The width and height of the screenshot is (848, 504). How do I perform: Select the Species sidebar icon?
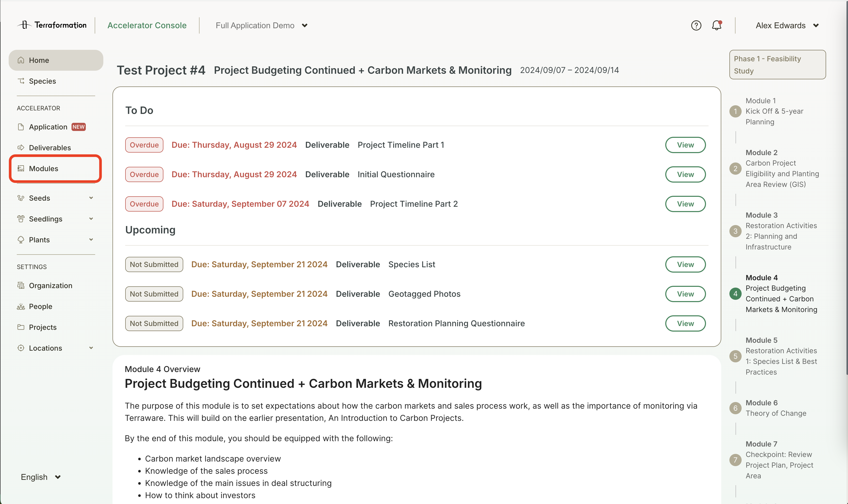(x=21, y=81)
